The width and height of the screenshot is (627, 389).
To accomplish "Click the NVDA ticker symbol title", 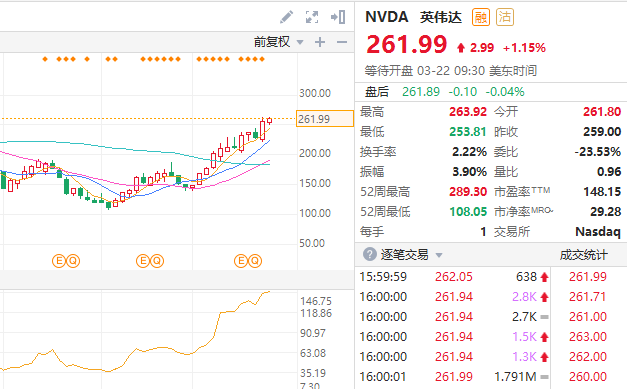I will 387,17.
